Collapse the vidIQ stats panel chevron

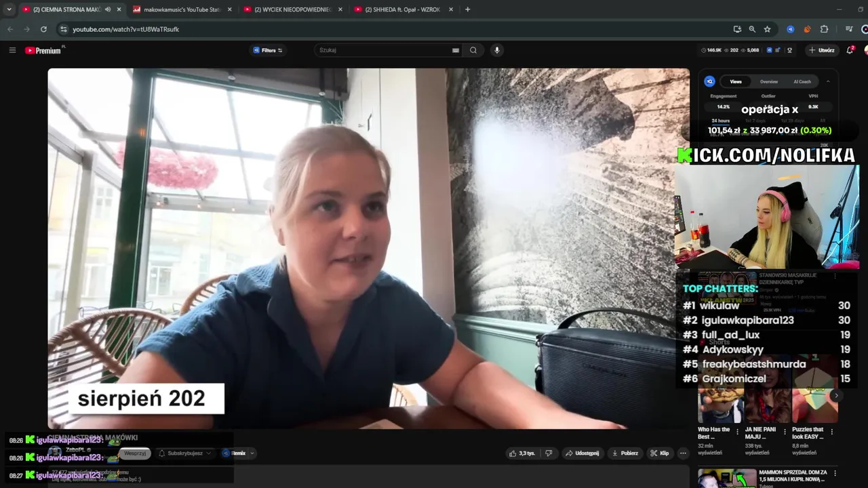tap(827, 81)
